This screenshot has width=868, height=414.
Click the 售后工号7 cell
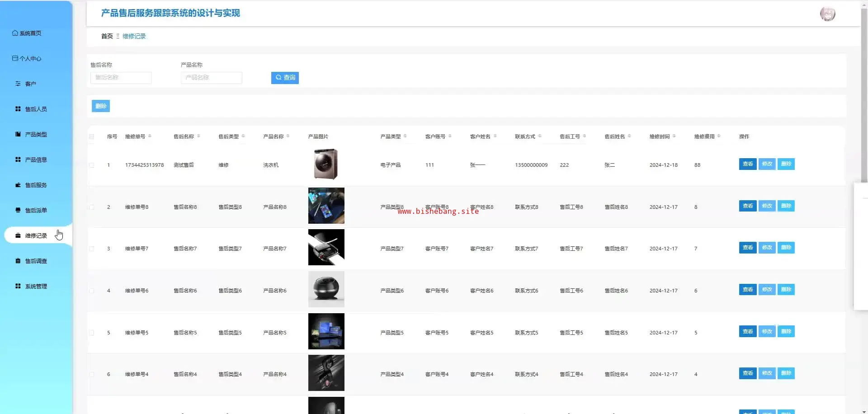(571, 249)
